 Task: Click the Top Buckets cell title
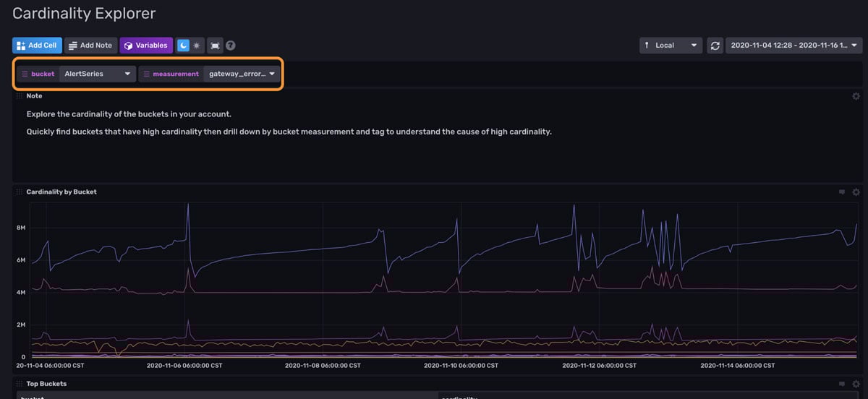click(x=46, y=384)
